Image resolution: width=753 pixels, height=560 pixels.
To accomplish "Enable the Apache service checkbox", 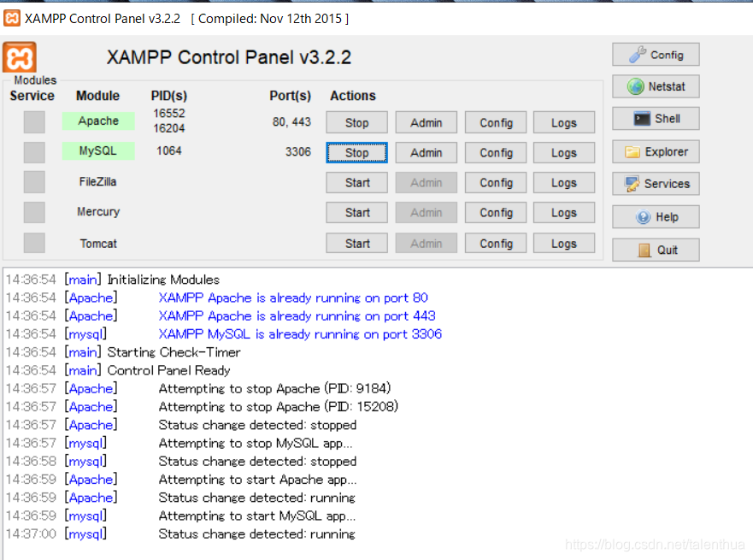I will tap(32, 121).
